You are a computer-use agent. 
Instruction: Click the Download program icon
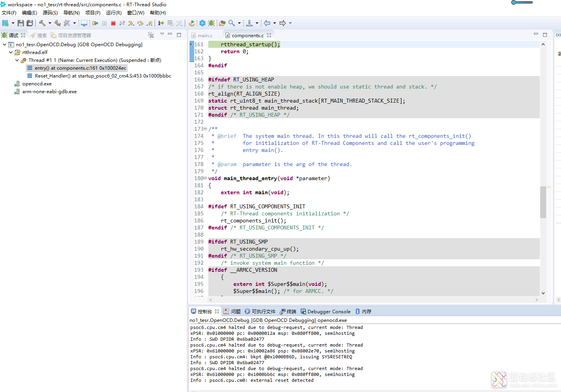(249, 23)
